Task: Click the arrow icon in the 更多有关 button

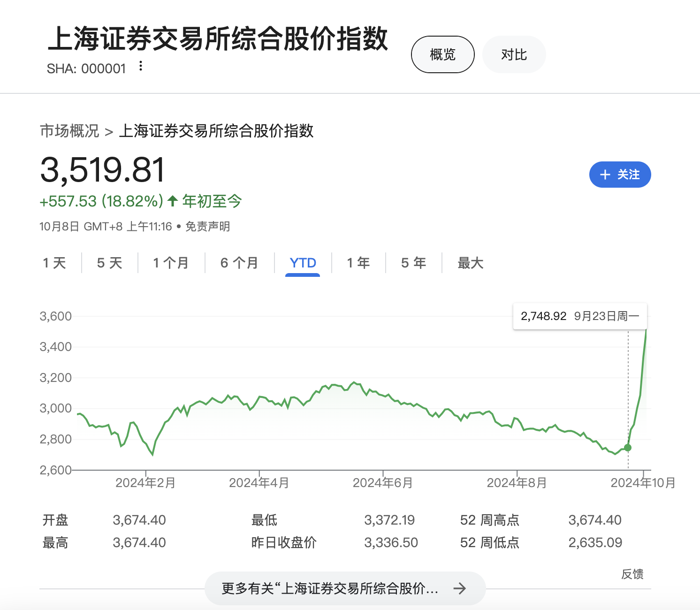Action: click(460, 588)
